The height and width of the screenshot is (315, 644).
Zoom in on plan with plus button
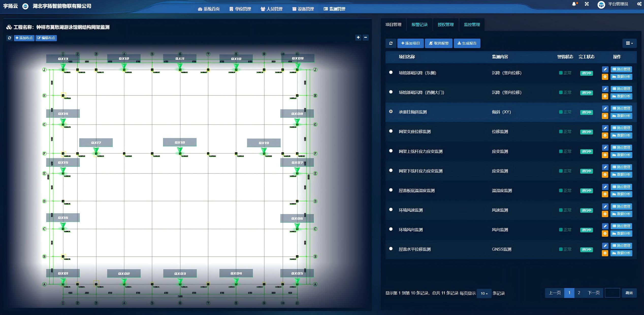point(358,37)
